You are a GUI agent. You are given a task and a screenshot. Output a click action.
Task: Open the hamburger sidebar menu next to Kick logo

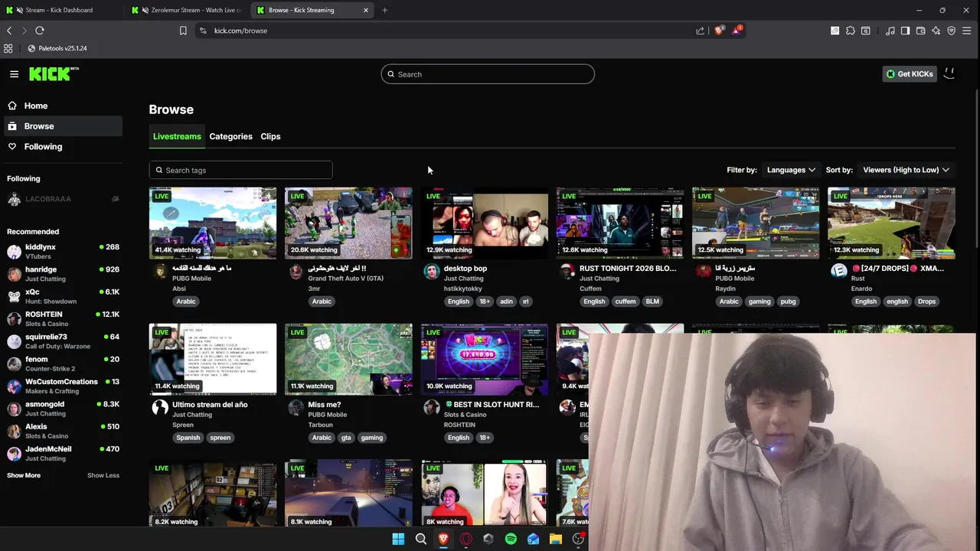14,74
